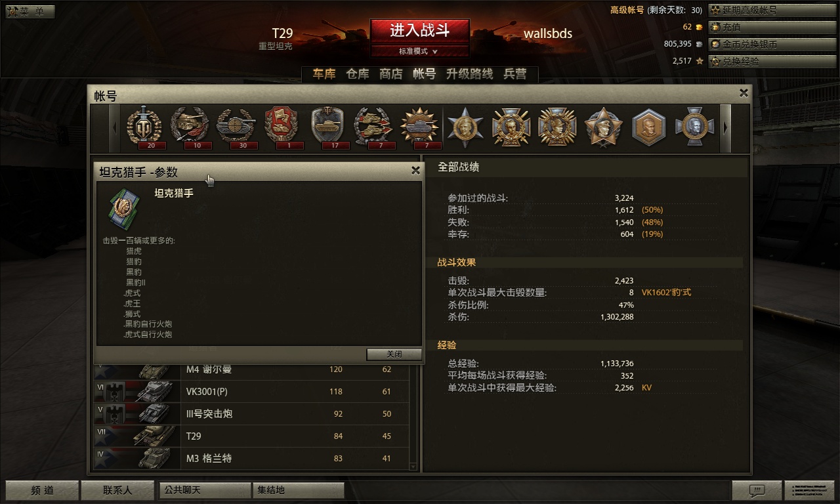Screen dimensions: 840x504
Task: Open the 公共聊天 public chat tab
Action: (x=205, y=490)
